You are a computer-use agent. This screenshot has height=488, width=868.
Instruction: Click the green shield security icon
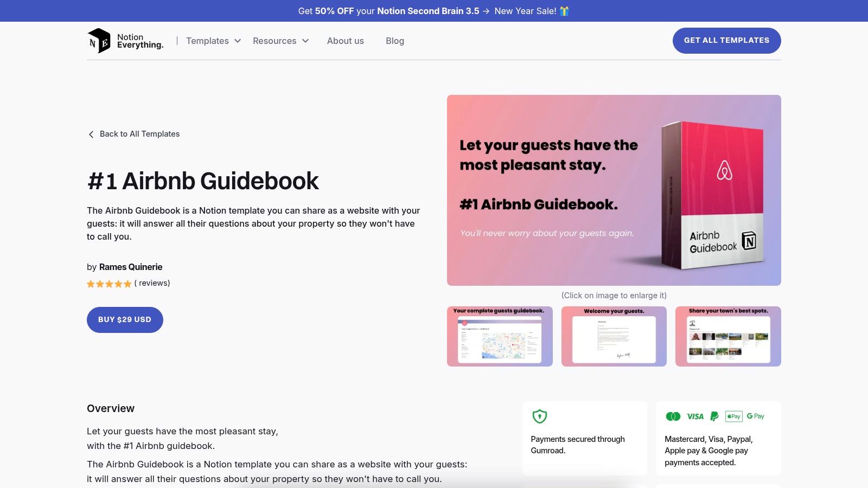click(x=539, y=416)
